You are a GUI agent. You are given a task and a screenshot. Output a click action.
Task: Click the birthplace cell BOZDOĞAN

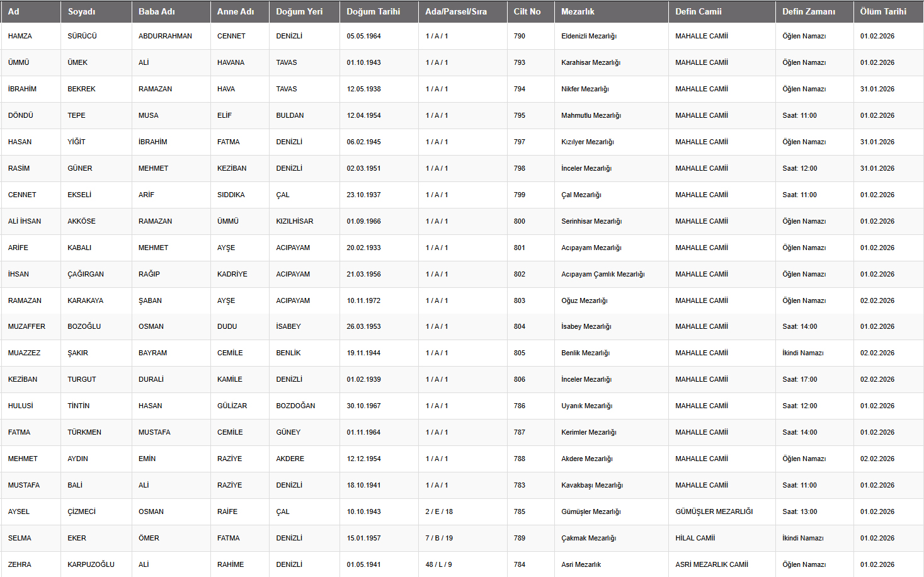295,406
